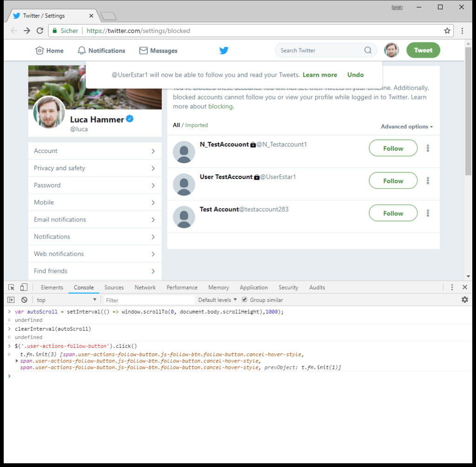This screenshot has height=467, width=476.
Task: Click the browser forward arrow
Action: point(27,31)
